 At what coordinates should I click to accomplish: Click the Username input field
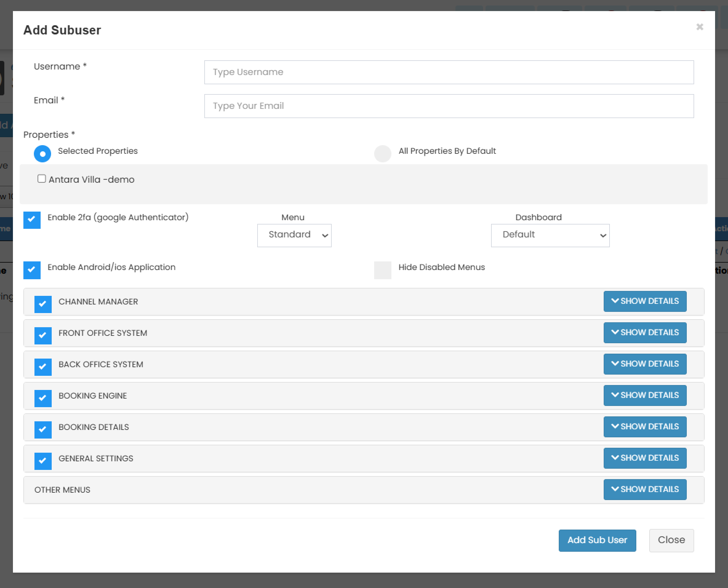449,72
